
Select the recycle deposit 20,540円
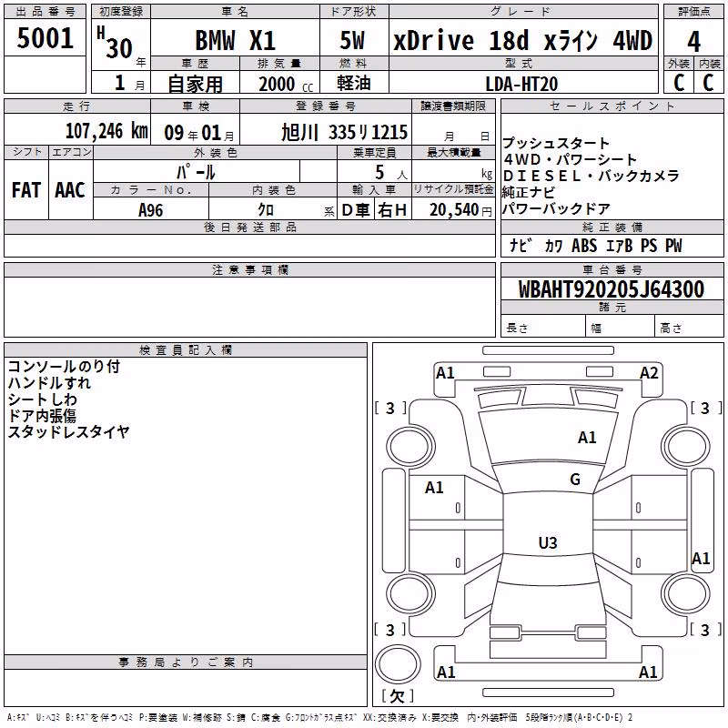tap(460, 210)
